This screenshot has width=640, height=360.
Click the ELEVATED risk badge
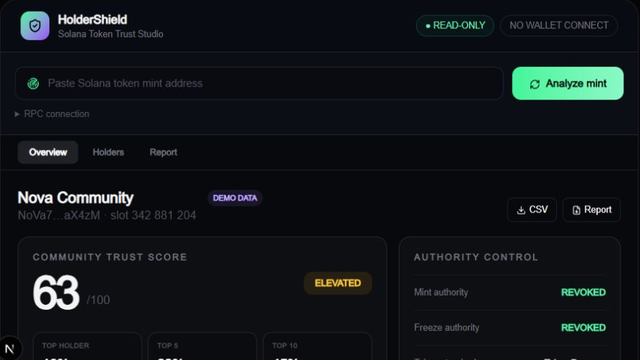(338, 283)
